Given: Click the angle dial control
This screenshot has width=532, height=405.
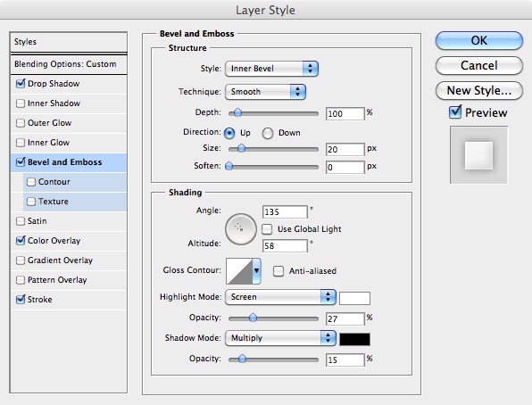Looking at the screenshot, I should [240, 229].
